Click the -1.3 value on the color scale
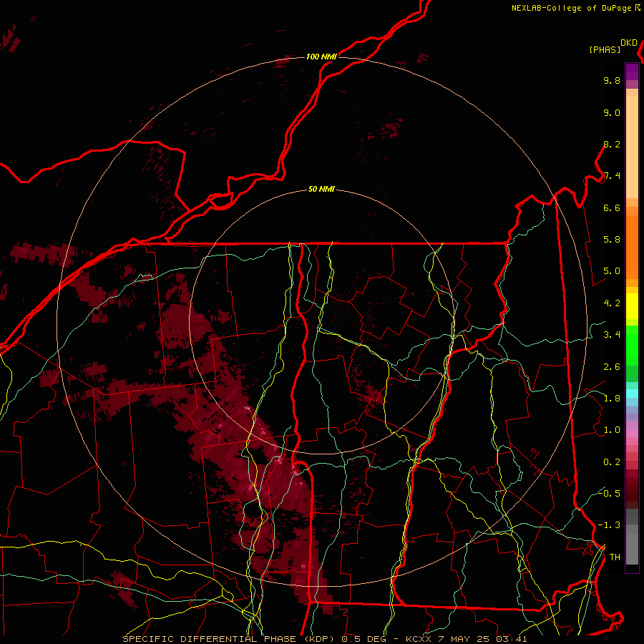This screenshot has width=644, height=644. click(x=609, y=525)
